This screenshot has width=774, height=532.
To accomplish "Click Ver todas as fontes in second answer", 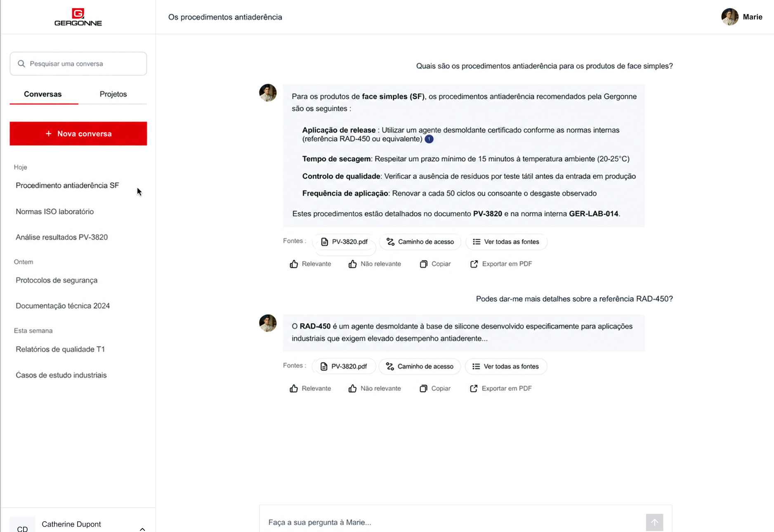I will pyautogui.click(x=506, y=366).
